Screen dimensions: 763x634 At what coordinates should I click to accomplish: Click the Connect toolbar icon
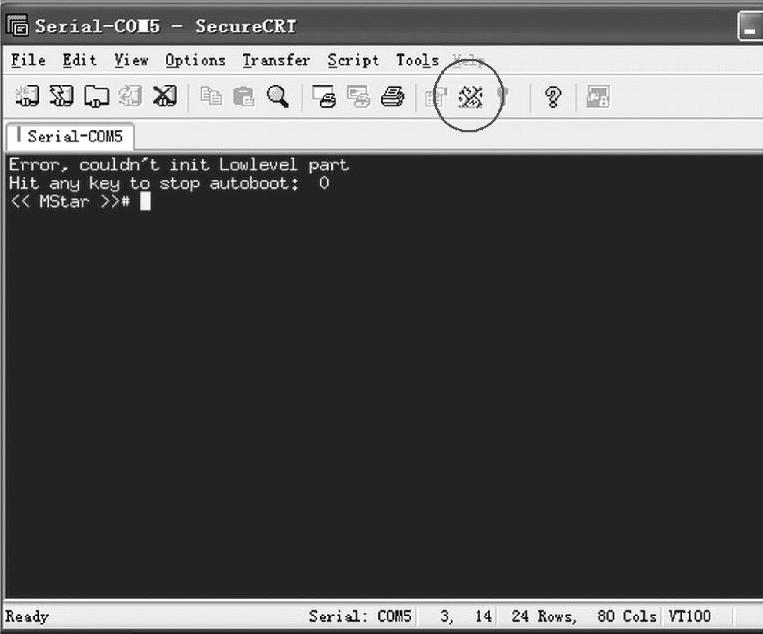point(28,96)
